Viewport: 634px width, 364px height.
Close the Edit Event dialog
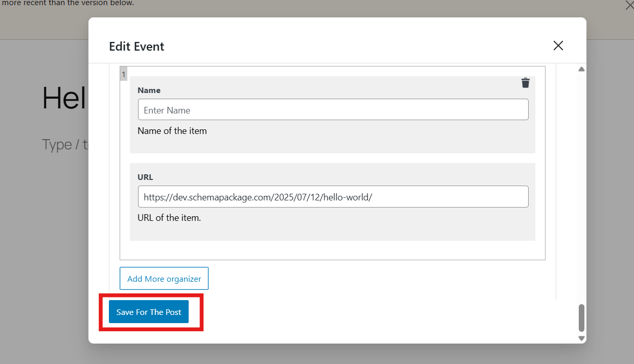click(558, 45)
